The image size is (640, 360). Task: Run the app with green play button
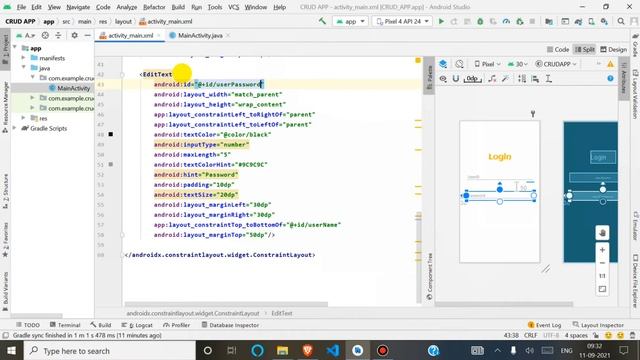pos(441,21)
